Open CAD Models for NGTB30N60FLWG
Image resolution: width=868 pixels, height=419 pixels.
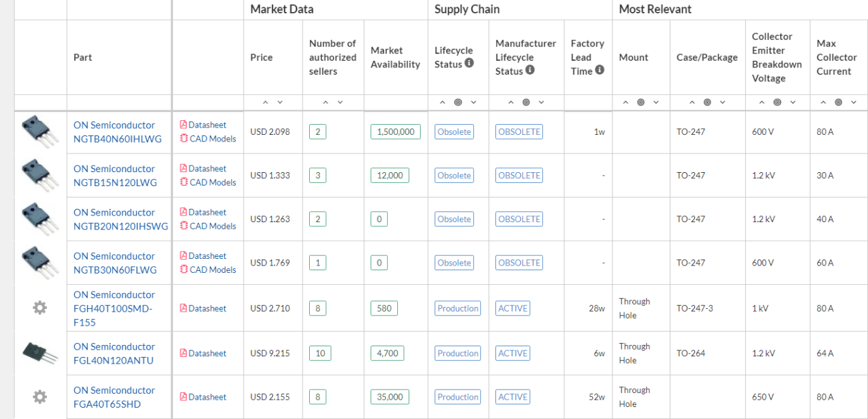(208, 270)
